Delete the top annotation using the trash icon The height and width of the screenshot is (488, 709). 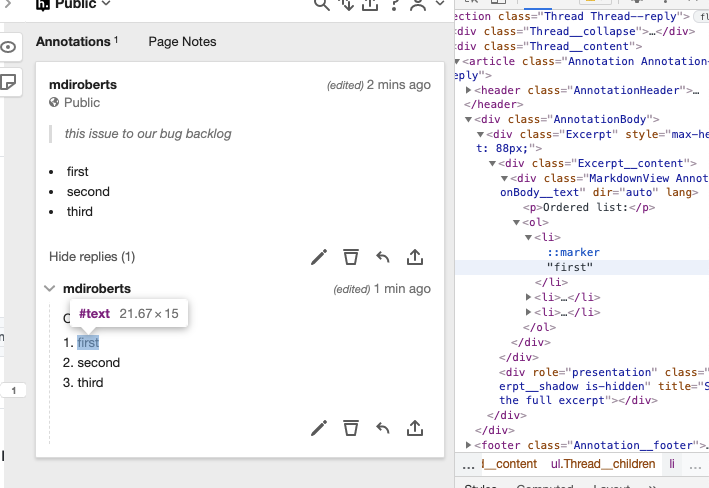(351, 257)
